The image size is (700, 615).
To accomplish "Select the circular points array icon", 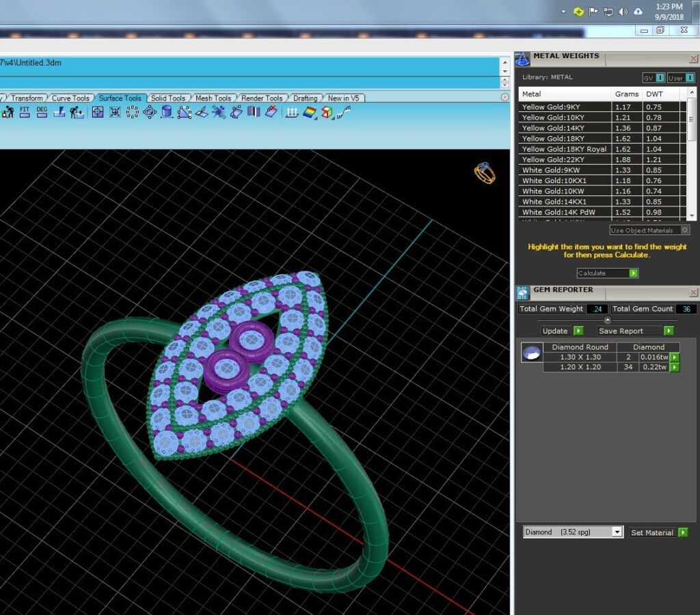I will pos(132,112).
